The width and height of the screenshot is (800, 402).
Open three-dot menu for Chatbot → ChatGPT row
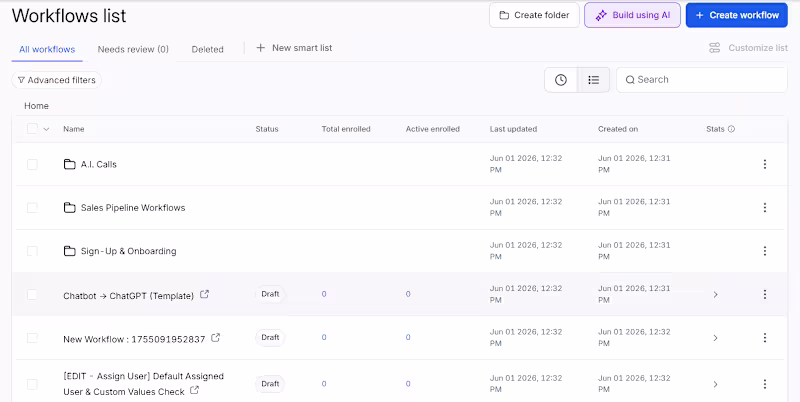click(765, 294)
